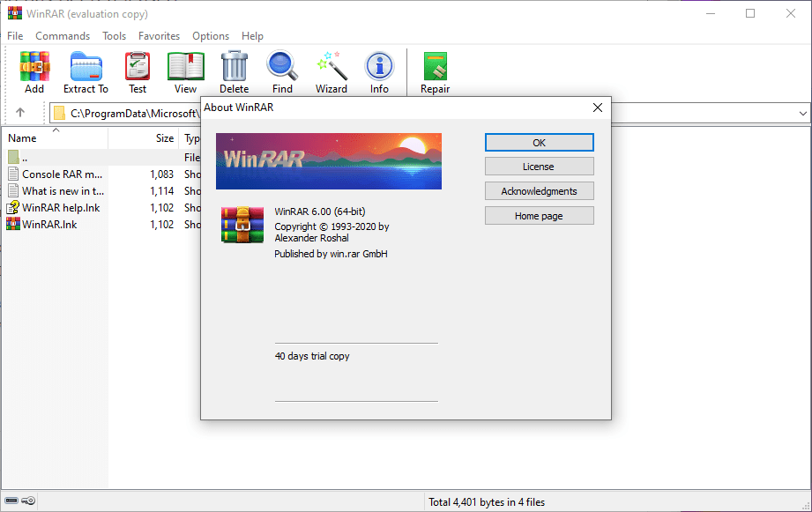Run the Test archive tool
Screen dimensions: 812x512
click(x=138, y=71)
